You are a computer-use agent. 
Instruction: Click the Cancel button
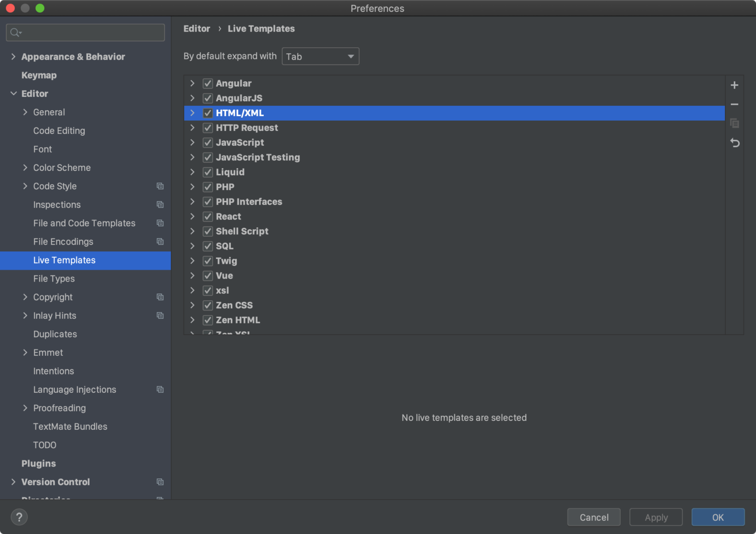click(594, 517)
